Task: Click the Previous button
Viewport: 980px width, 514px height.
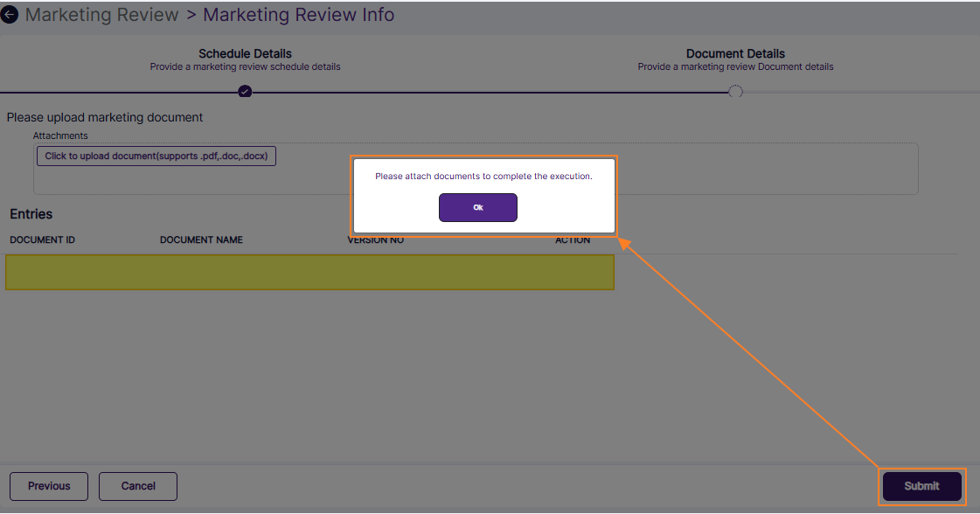Action: coord(48,486)
